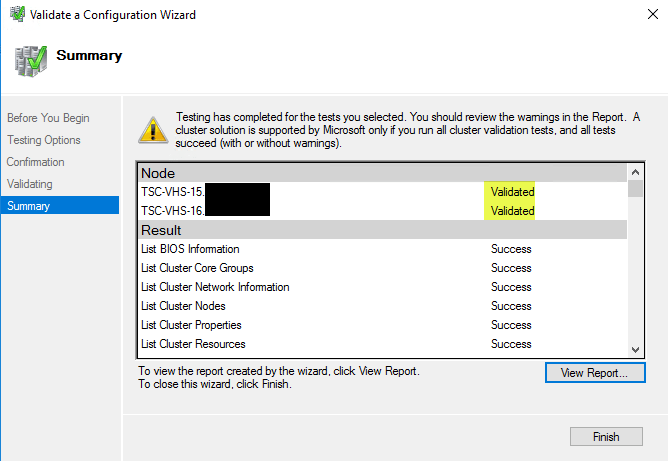Screen dimensions: 668x461
Task: Go to the Confirmation step
Action: 36,162
